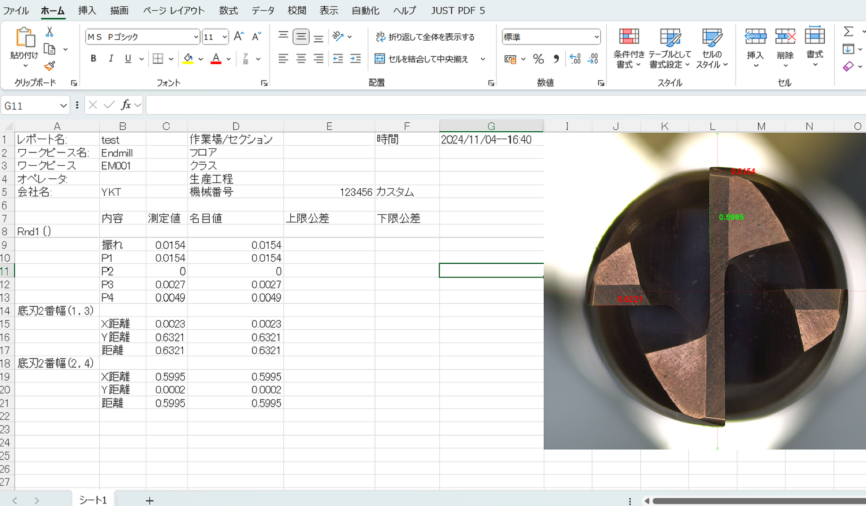
Task: Click the Format Painter brush icon
Action: (49, 65)
